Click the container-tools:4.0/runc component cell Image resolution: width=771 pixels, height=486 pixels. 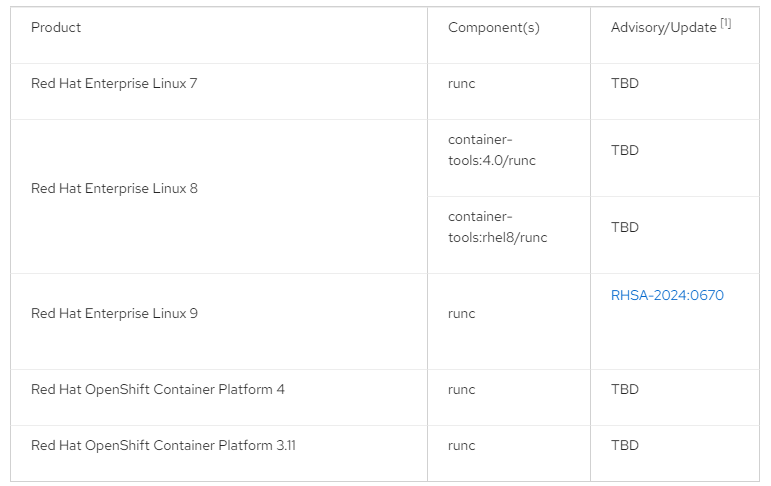pyautogui.click(x=509, y=158)
